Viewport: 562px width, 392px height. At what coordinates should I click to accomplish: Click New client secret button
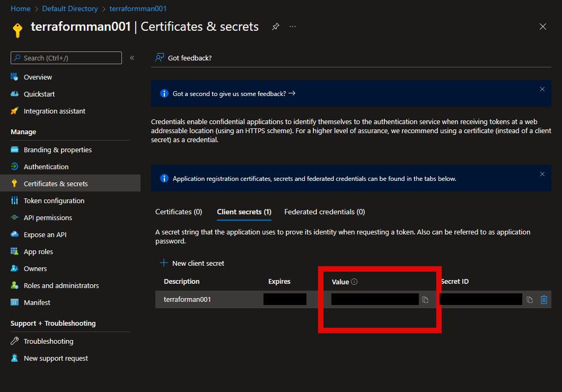192,263
